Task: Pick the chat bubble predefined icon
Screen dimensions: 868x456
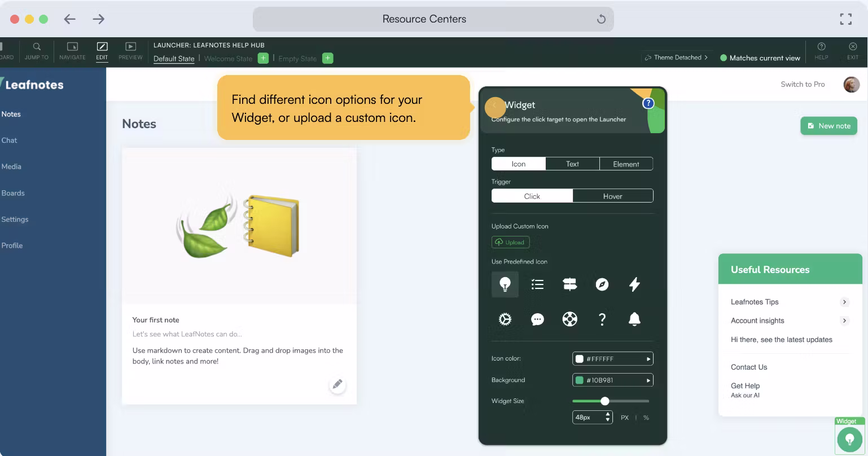Action: point(537,319)
